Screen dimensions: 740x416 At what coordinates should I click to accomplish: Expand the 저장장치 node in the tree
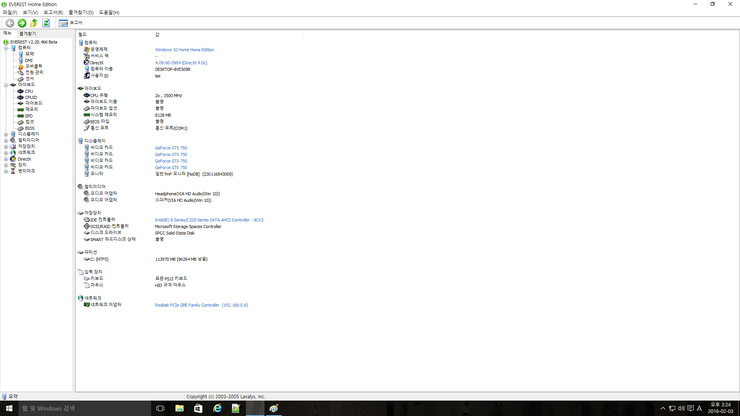point(6,146)
